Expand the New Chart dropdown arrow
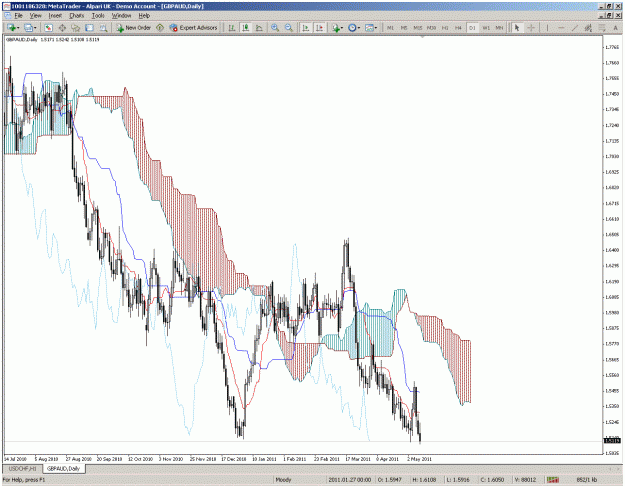This screenshot has width=625, height=486. point(18,28)
